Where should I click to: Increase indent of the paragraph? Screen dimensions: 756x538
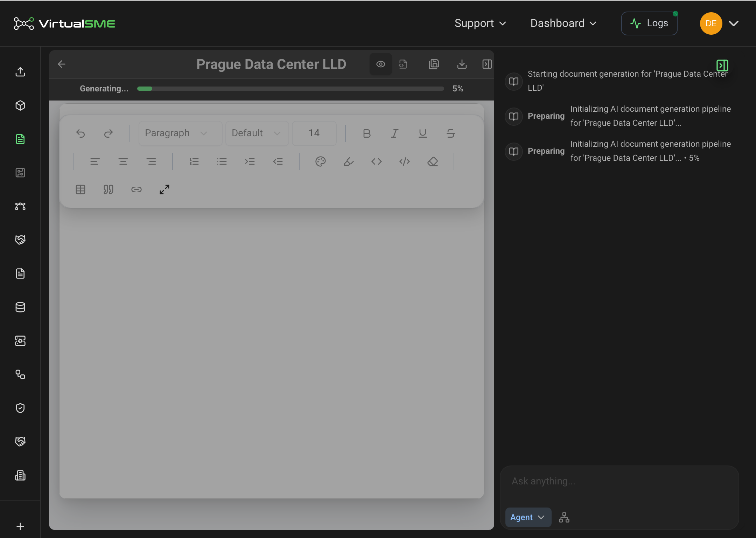(250, 161)
